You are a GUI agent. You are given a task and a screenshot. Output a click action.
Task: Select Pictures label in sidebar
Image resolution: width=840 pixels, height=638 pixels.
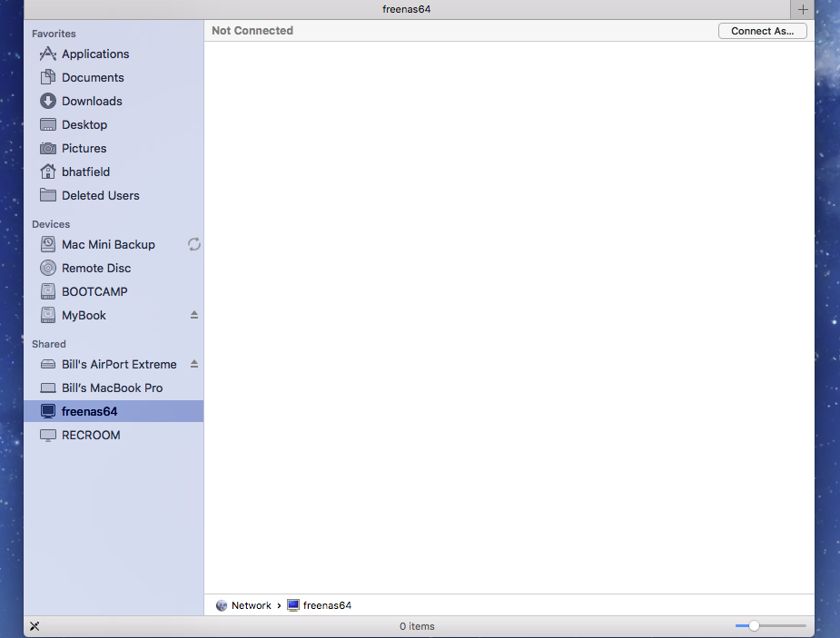pyautogui.click(x=84, y=148)
